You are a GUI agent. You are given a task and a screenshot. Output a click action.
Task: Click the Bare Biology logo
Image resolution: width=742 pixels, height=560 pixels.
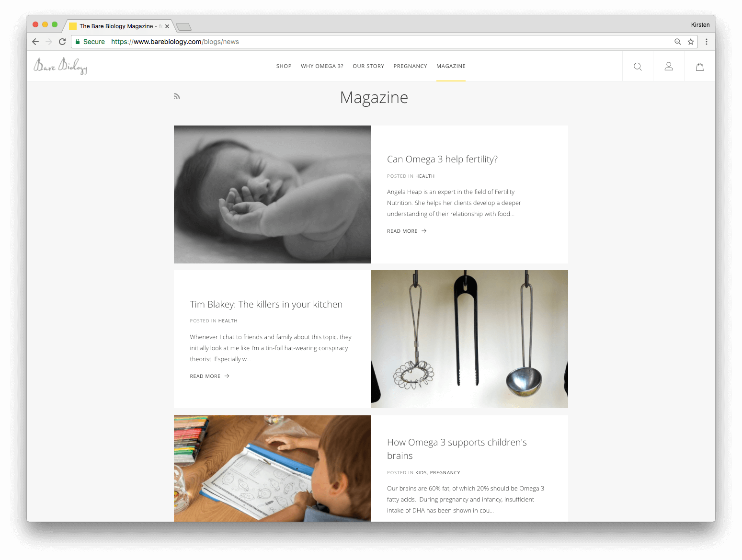coord(60,66)
